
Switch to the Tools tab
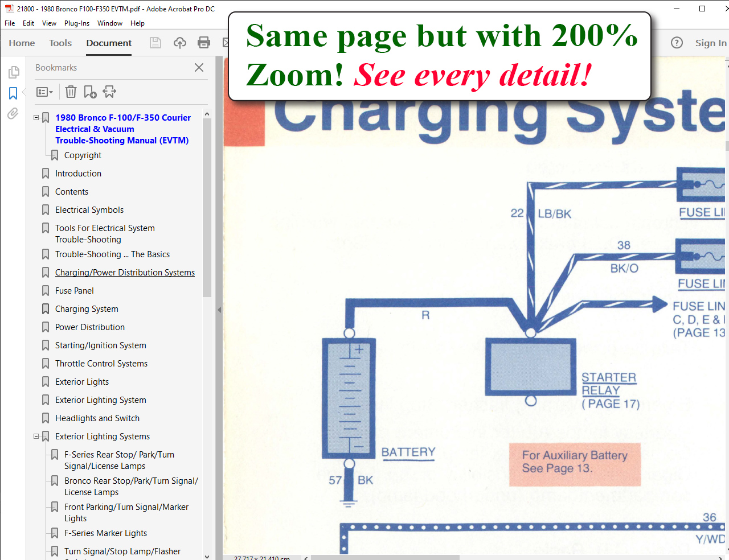click(60, 43)
